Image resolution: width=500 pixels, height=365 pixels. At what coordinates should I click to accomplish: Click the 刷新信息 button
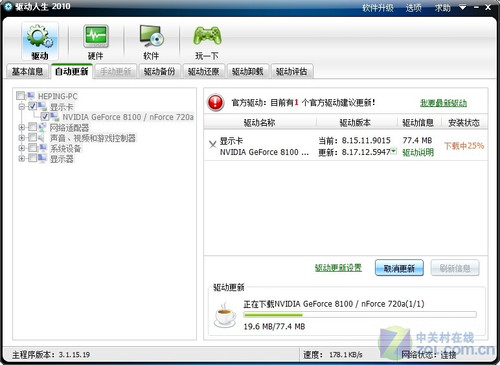(455, 268)
